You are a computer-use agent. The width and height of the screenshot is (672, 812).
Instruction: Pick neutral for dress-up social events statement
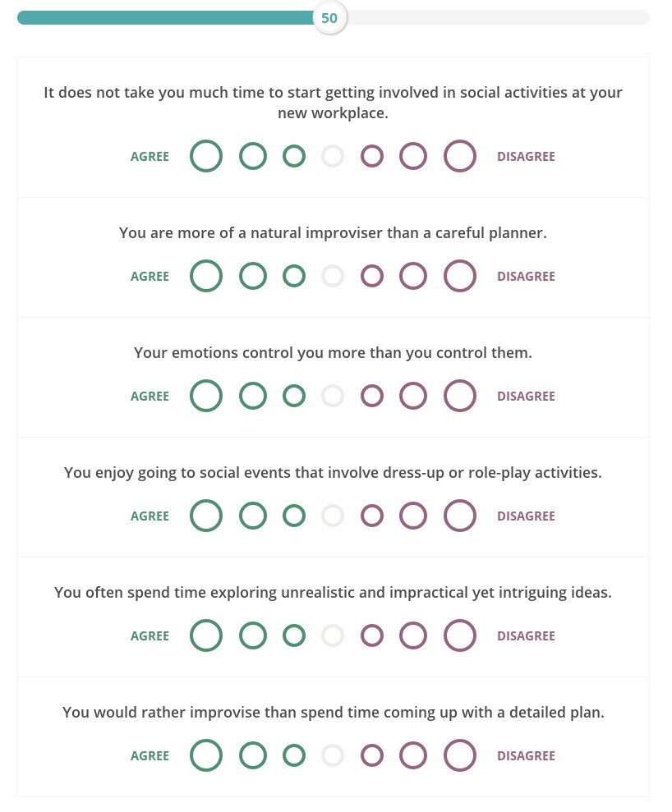[x=333, y=516]
